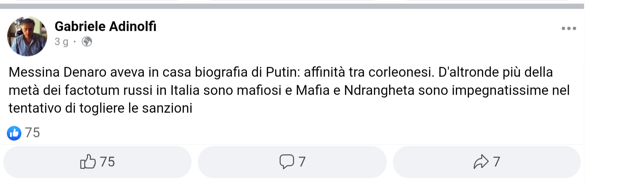The width and height of the screenshot is (644, 179).
Task: Click the 7 beside the comment bubble
Action: coord(302,162)
